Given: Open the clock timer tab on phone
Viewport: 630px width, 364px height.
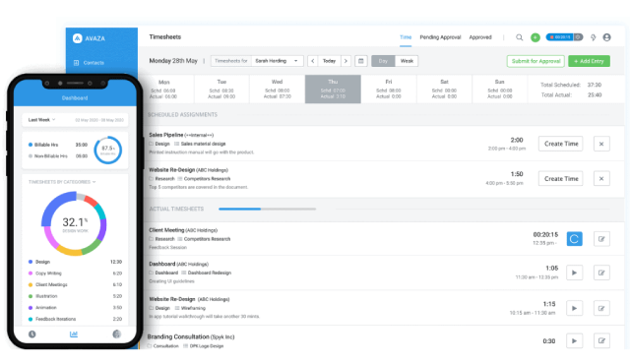Looking at the screenshot, I should [x=32, y=334].
